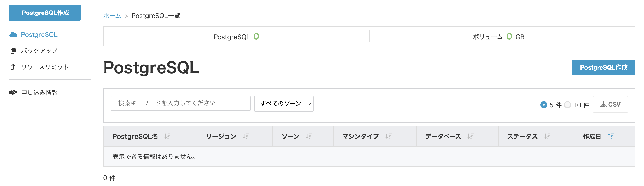Image resolution: width=644 pixels, height=186 pixels.
Task: Click the resource limit arrow icon
Action: tap(13, 67)
